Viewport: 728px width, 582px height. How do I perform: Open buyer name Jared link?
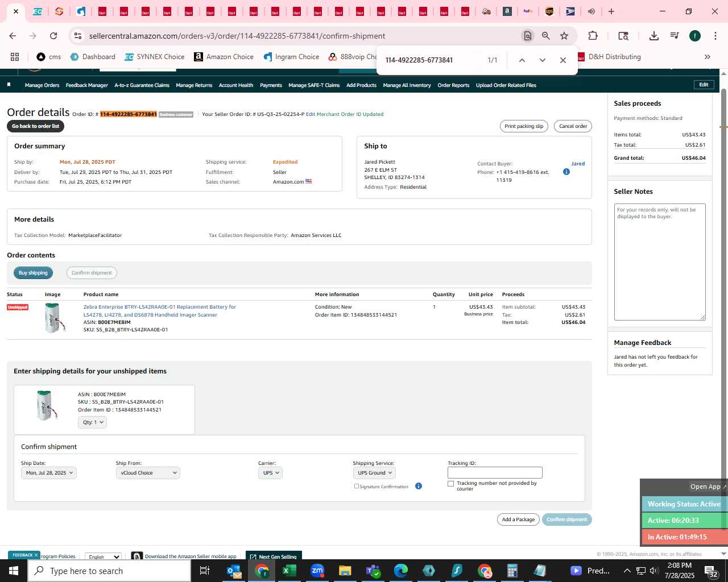(x=578, y=164)
